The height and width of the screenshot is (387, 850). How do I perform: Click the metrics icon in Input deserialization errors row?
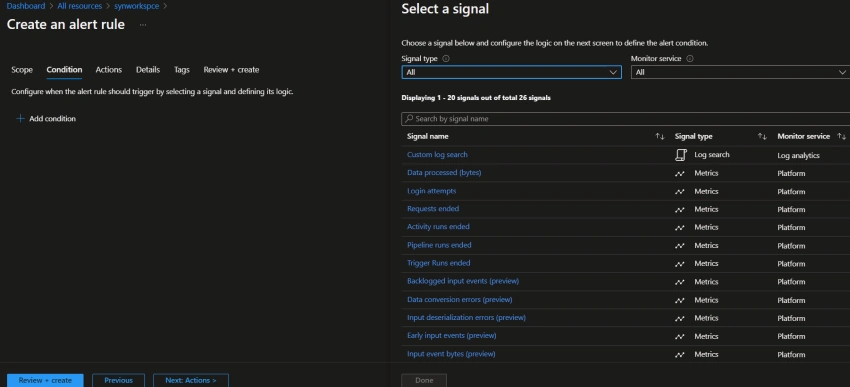click(680, 318)
